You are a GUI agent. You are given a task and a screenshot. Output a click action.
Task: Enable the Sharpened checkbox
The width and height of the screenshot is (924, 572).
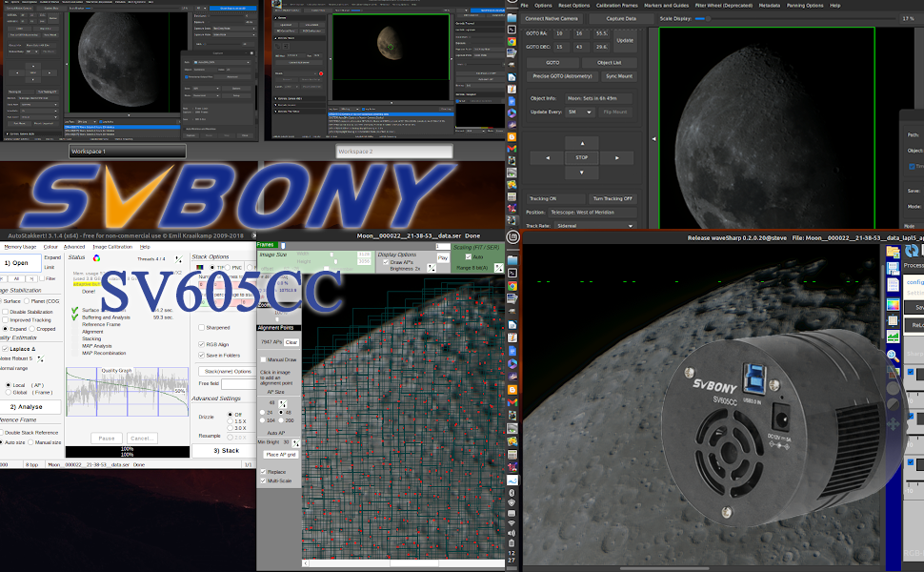(x=202, y=328)
